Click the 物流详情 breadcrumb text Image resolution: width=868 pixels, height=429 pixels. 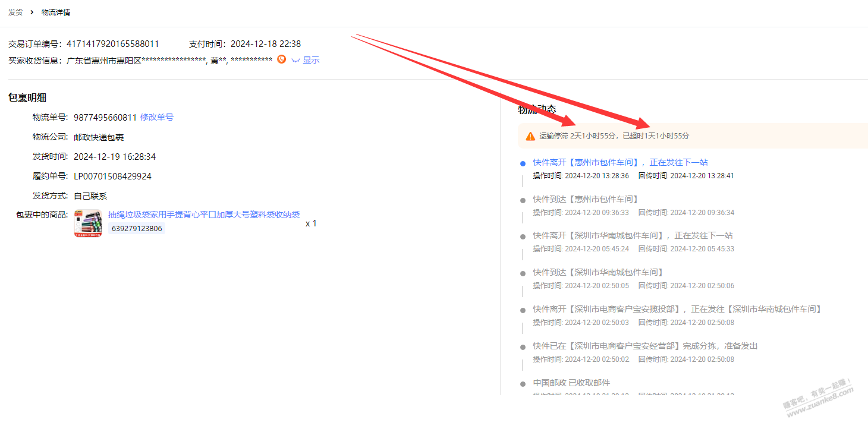[x=56, y=12]
